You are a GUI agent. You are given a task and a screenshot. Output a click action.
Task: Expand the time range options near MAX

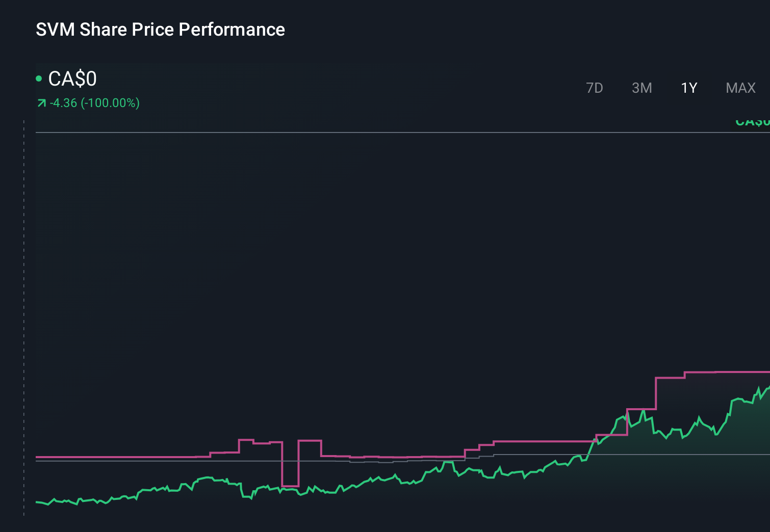click(x=740, y=88)
